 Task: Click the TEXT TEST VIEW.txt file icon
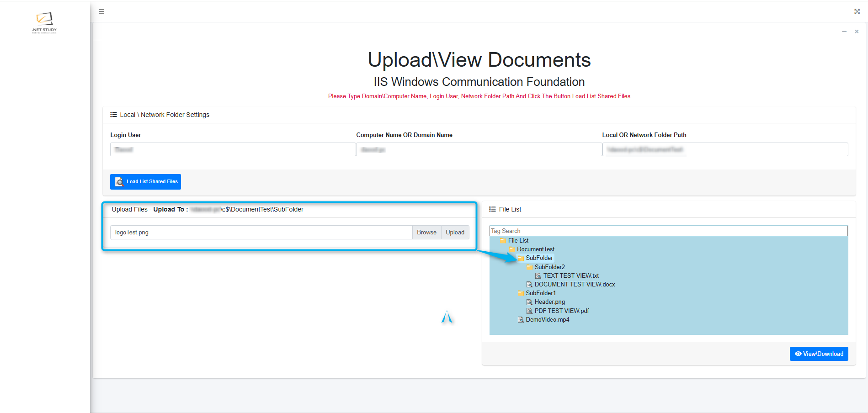pyautogui.click(x=538, y=276)
